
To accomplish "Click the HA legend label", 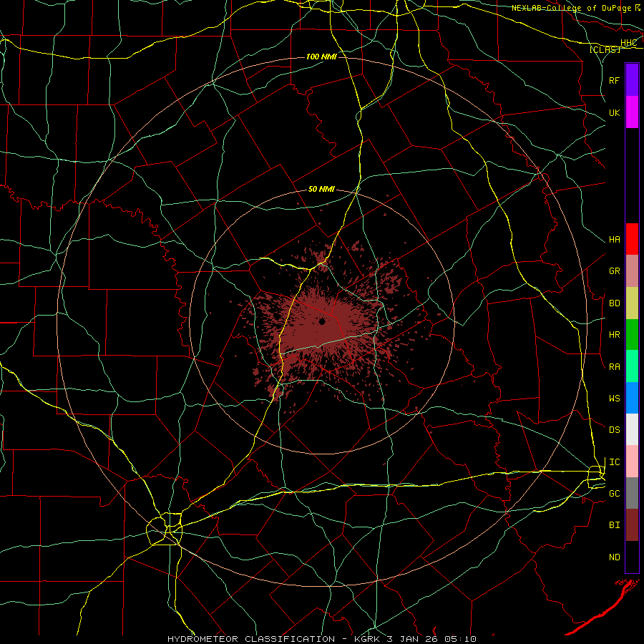I will pos(614,239).
